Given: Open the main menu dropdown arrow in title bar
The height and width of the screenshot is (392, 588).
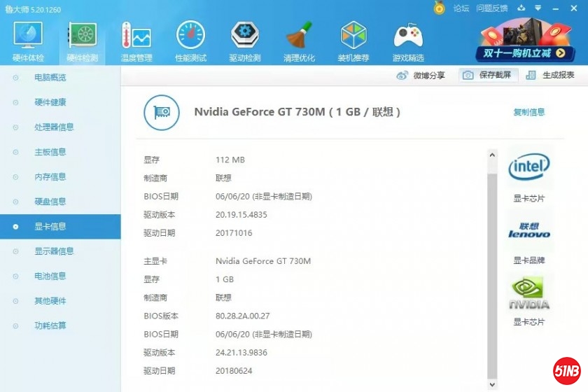Looking at the screenshot, I should pos(537,8).
